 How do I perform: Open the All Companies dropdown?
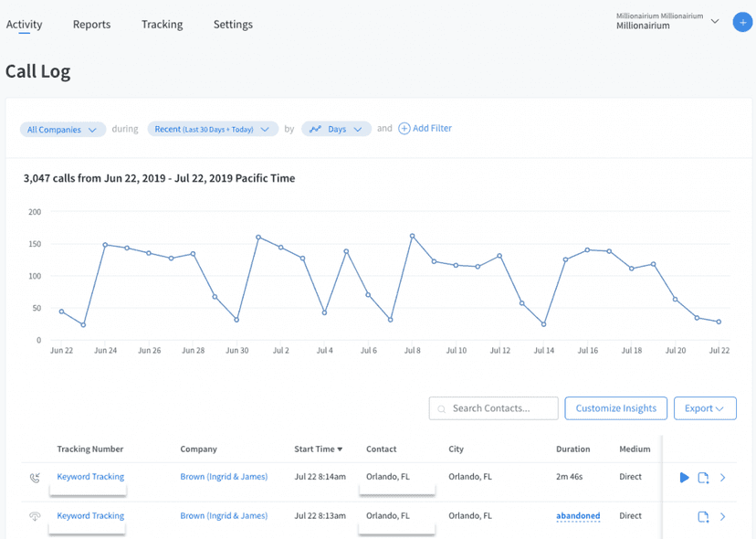62,129
